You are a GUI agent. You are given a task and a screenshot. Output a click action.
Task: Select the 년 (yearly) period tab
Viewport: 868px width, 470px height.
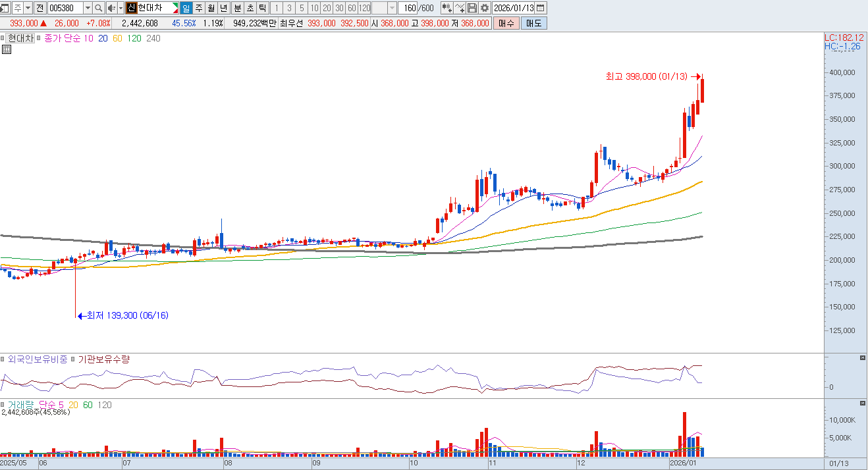[223, 8]
